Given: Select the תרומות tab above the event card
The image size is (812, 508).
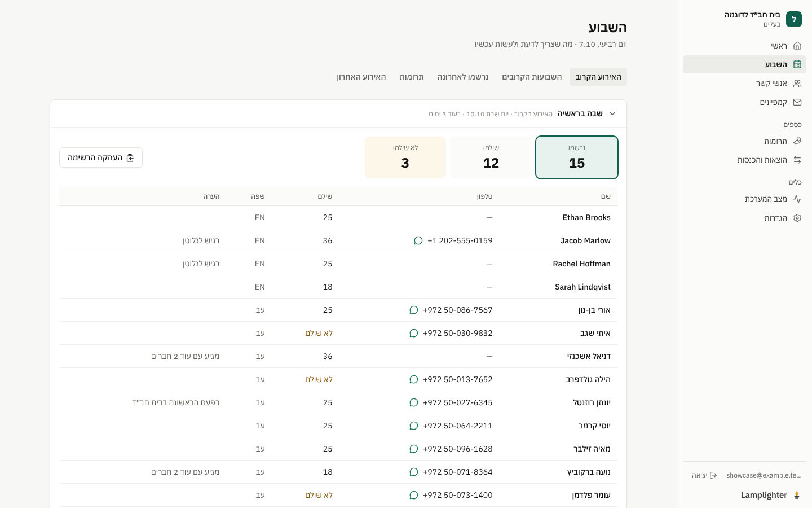Looking at the screenshot, I should (412, 77).
